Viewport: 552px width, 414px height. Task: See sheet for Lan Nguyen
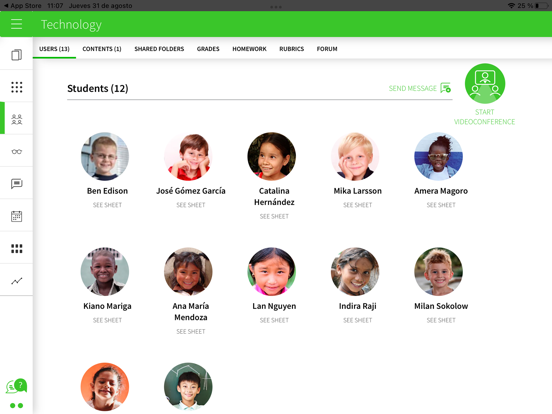[274, 320]
